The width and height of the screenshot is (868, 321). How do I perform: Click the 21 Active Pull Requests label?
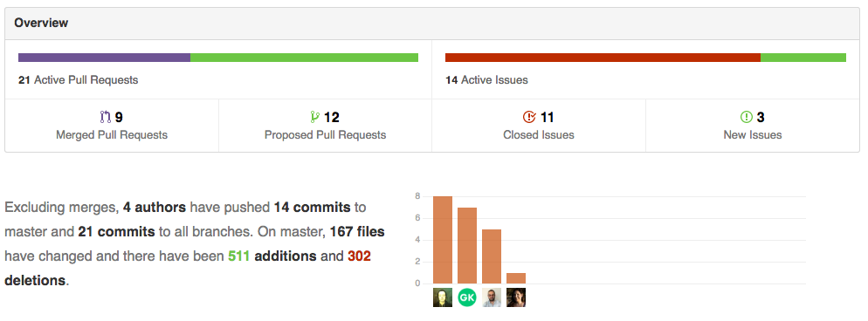78,80
